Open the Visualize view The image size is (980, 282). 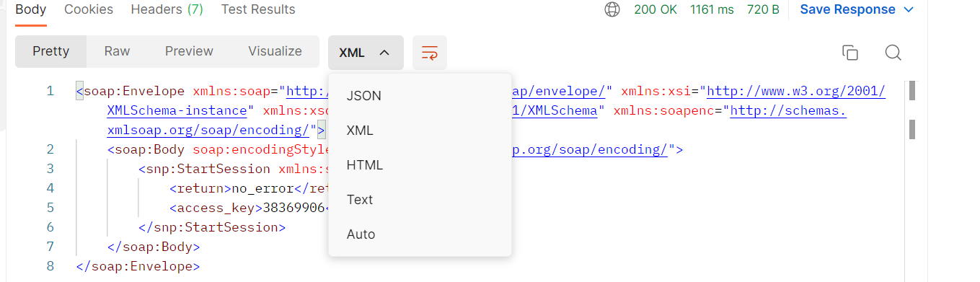tap(275, 51)
